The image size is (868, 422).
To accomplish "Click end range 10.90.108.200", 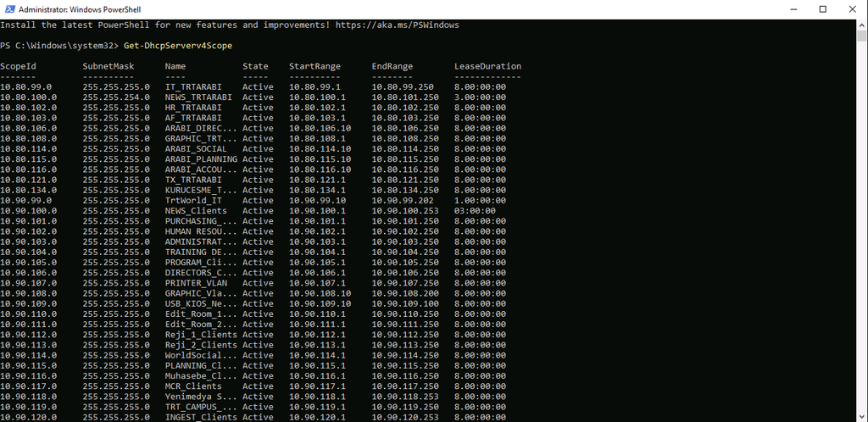I will coord(405,293).
